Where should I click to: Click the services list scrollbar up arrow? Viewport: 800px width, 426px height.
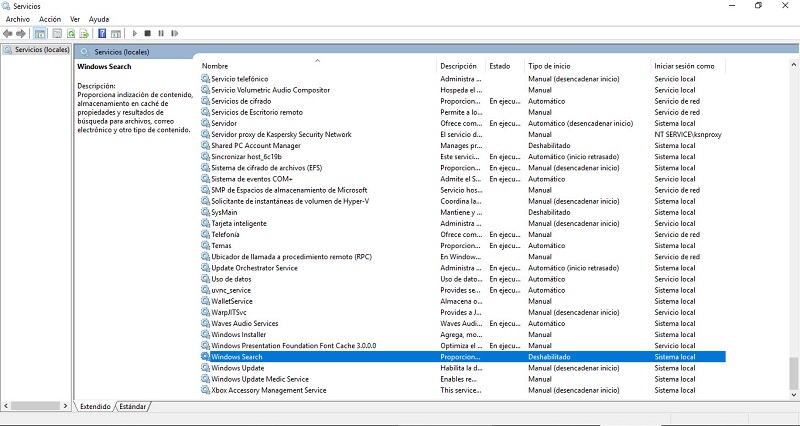point(793,65)
